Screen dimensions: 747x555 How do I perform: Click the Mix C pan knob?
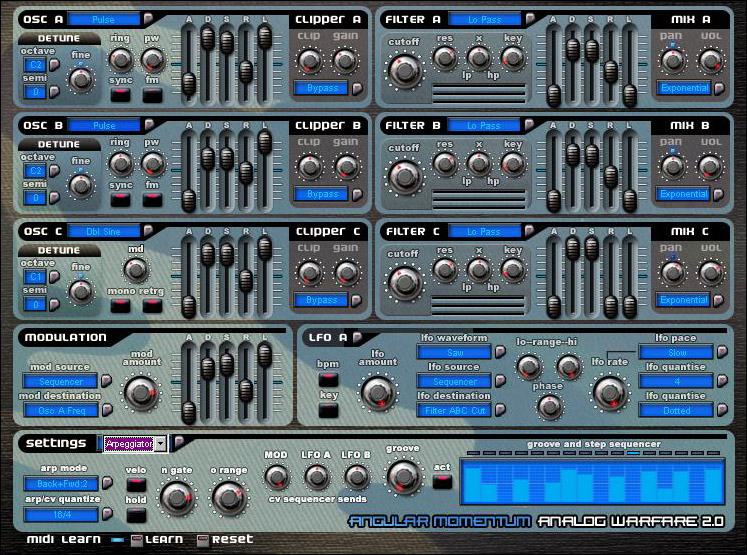[672, 272]
